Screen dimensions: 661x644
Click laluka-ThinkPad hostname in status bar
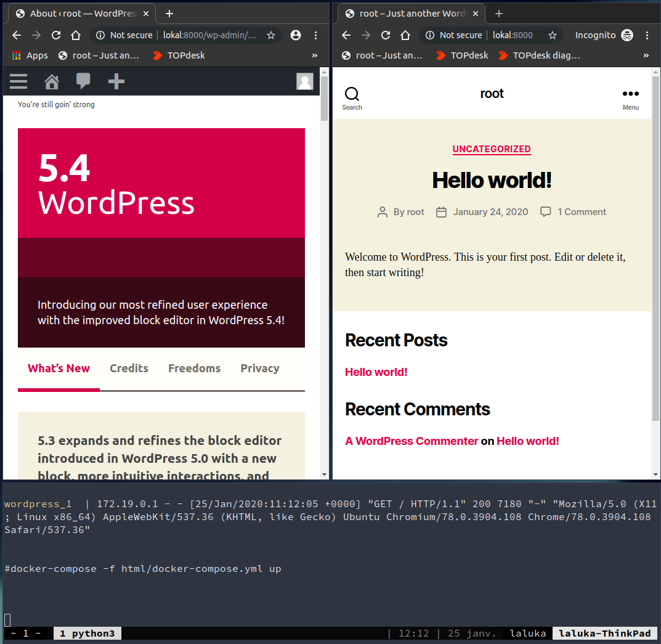pos(604,634)
